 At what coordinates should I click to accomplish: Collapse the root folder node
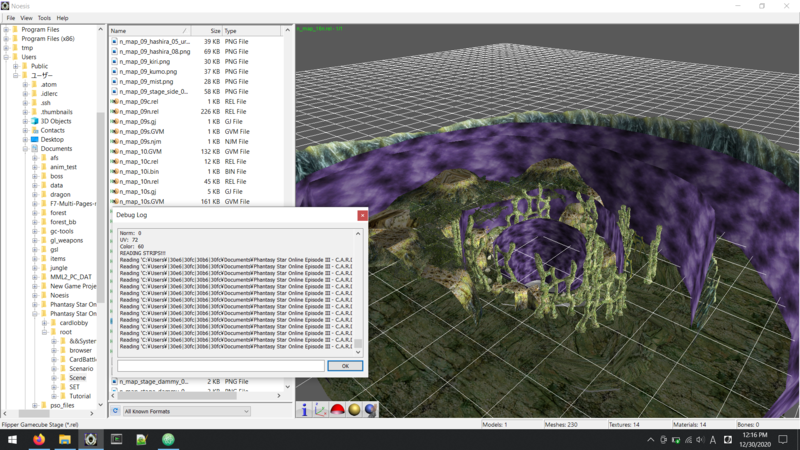[x=45, y=332]
